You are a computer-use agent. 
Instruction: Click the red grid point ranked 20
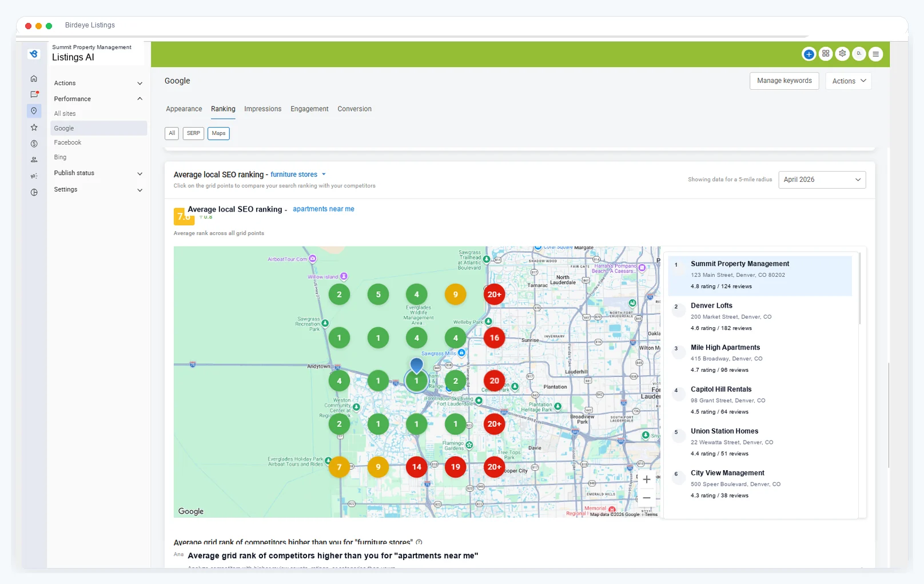494,380
